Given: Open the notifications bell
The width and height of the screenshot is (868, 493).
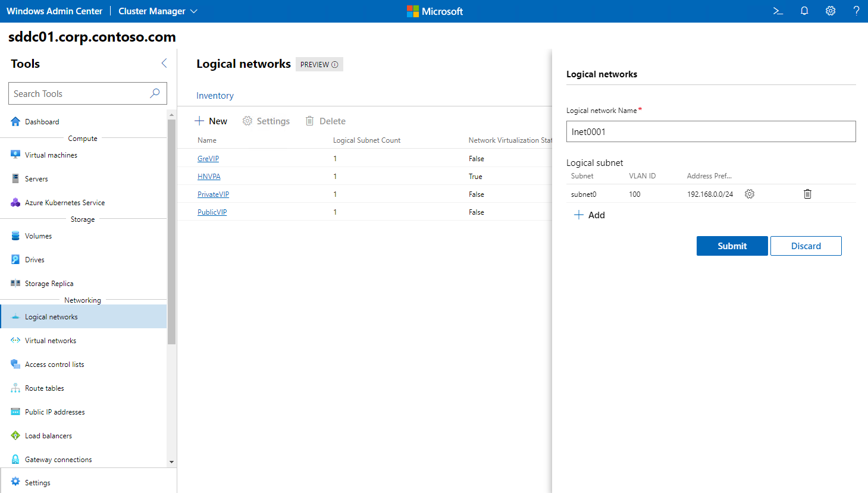Looking at the screenshot, I should 804,11.
